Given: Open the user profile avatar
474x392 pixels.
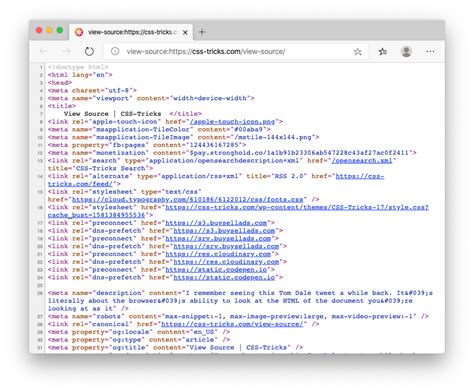Looking at the screenshot, I should tap(406, 52).
